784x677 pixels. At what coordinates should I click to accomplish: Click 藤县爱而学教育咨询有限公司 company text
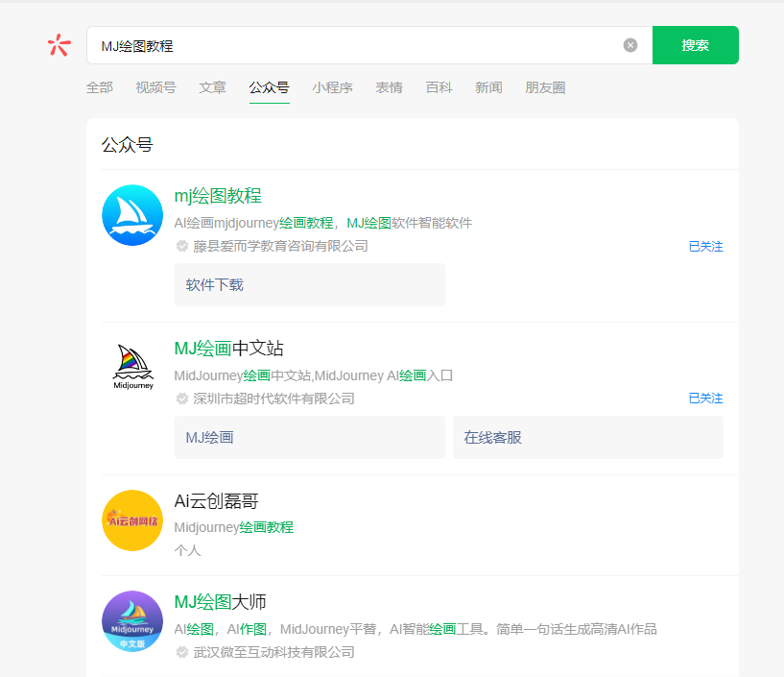(x=280, y=246)
